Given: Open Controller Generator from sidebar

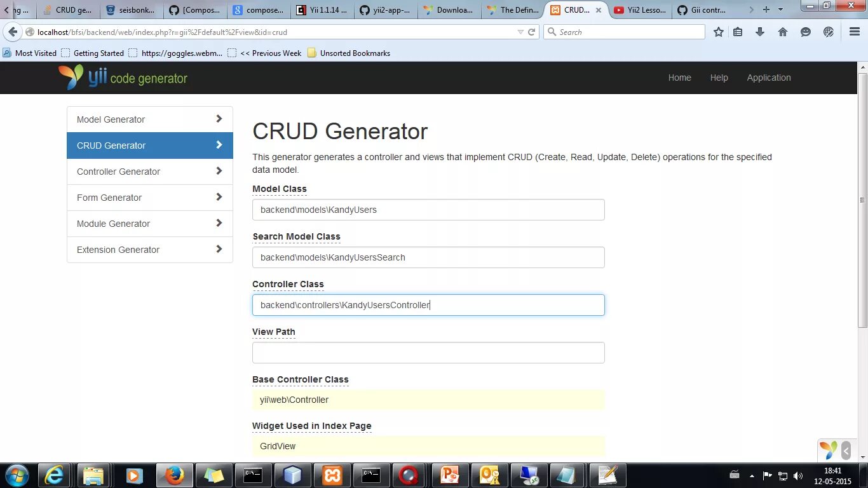Looking at the screenshot, I should (150, 172).
